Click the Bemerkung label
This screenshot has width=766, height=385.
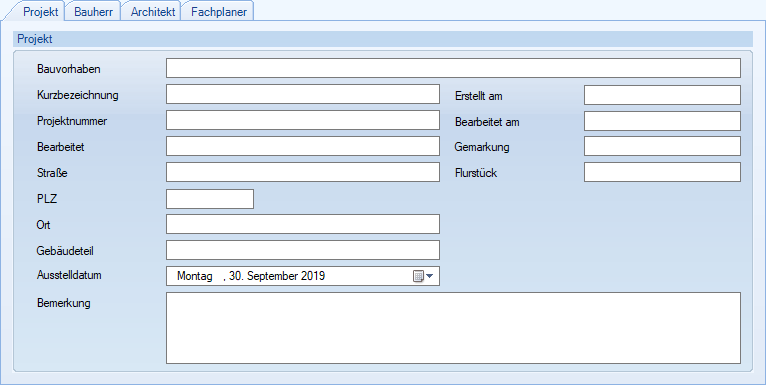point(64,303)
